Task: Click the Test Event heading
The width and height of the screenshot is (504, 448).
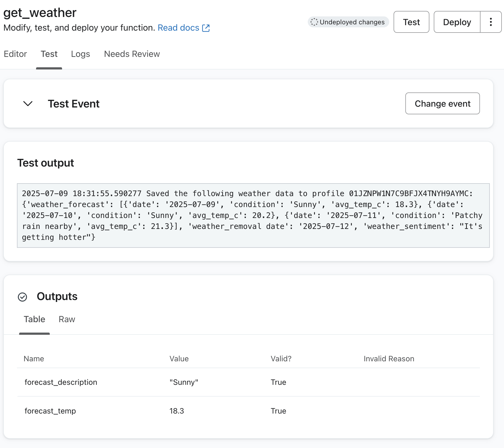Action: tap(74, 104)
